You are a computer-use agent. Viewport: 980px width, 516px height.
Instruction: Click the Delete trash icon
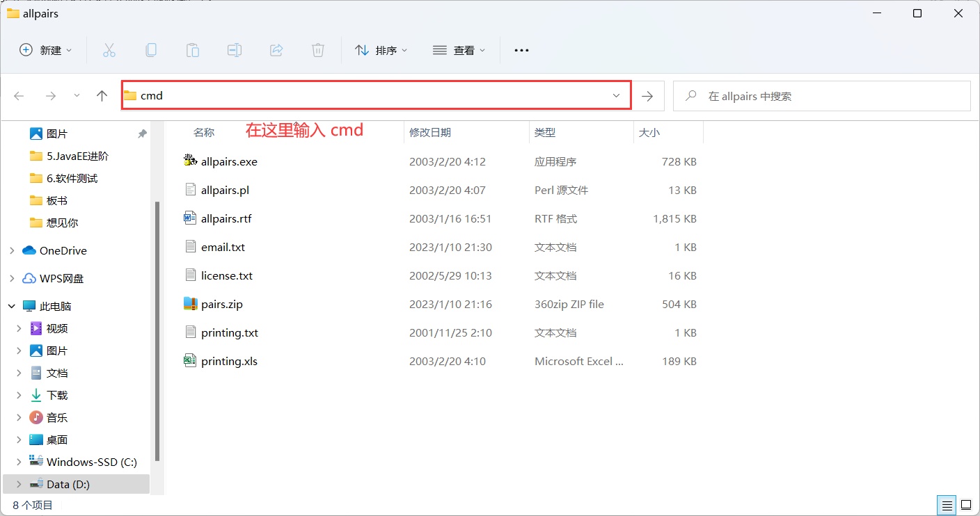318,50
